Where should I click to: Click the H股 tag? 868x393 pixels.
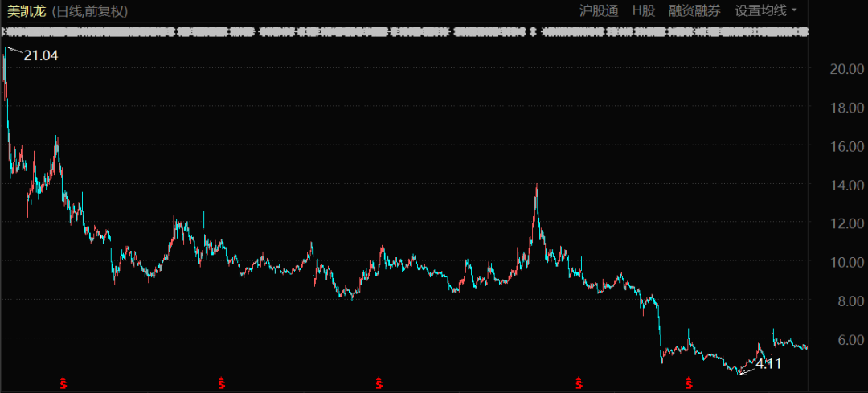(x=643, y=10)
